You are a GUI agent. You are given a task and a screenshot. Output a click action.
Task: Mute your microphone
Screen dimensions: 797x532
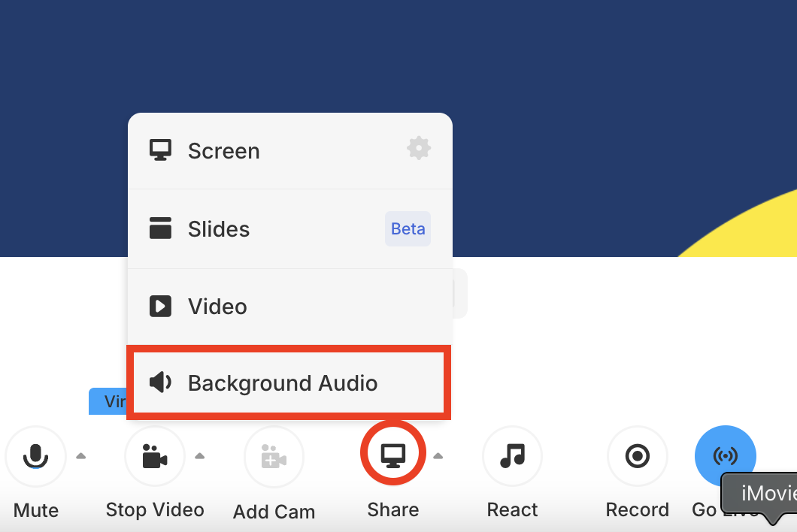[35, 456]
